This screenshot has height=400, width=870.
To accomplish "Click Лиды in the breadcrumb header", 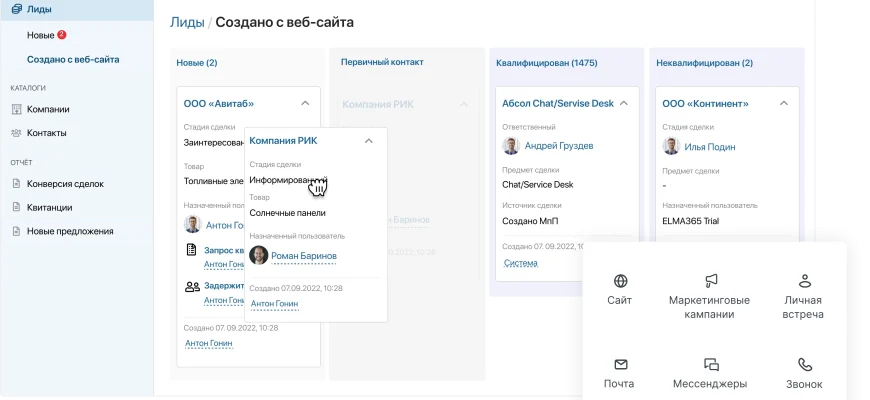I will click(184, 21).
